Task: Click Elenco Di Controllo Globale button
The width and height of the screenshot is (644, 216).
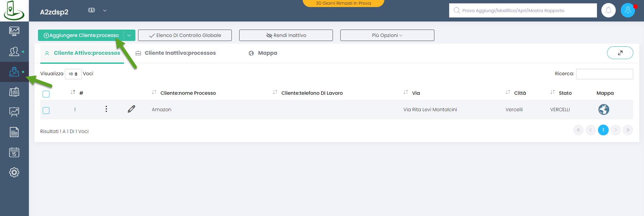Action: click(185, 35)
